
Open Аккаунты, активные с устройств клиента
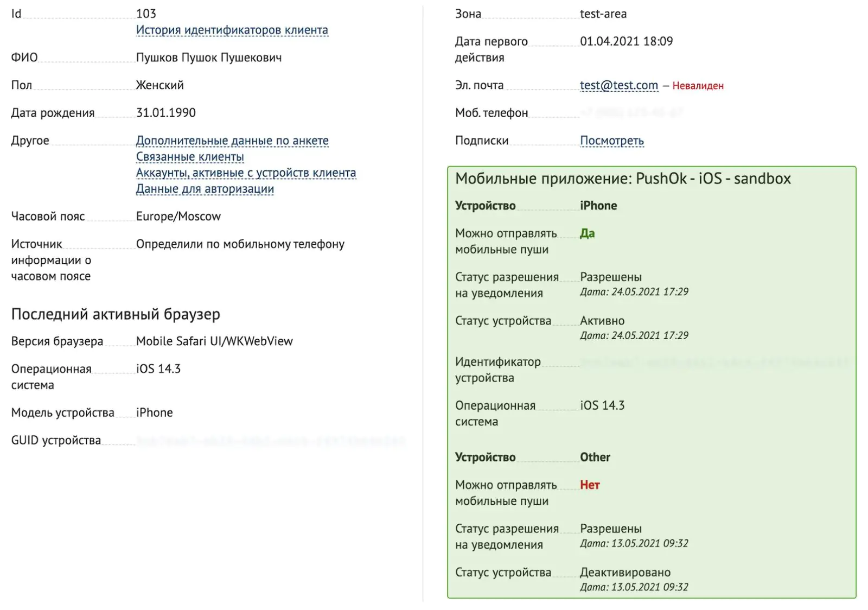point(246,173)
